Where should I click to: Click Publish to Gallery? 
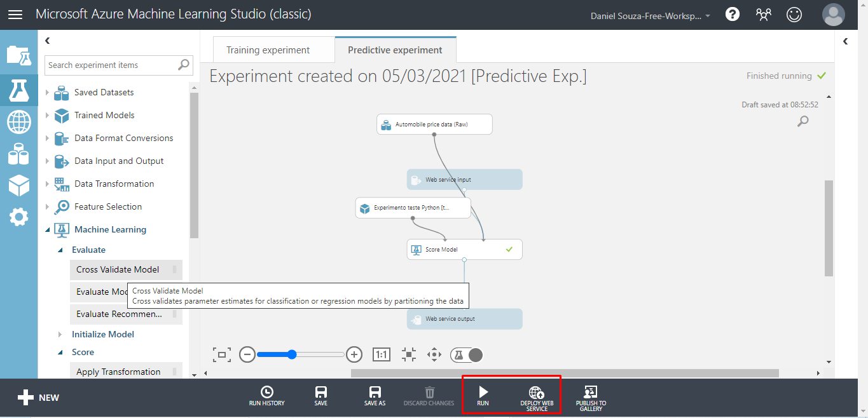click(591, 398)
